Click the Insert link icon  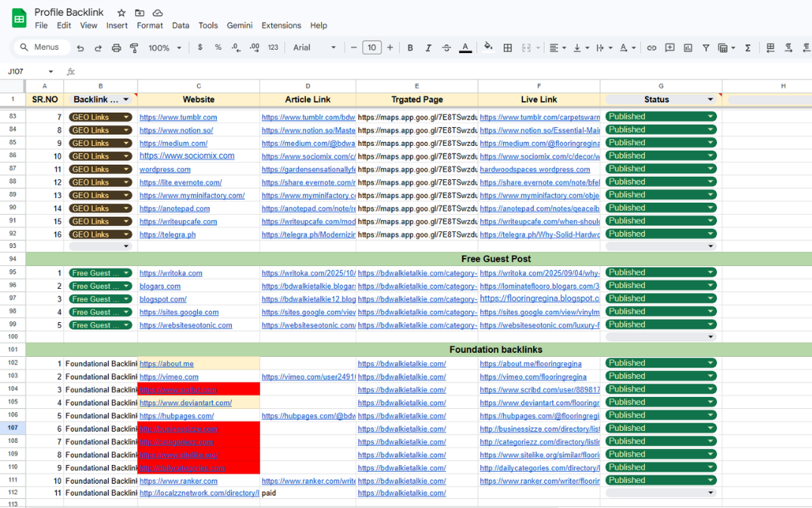tap(652, 48)
